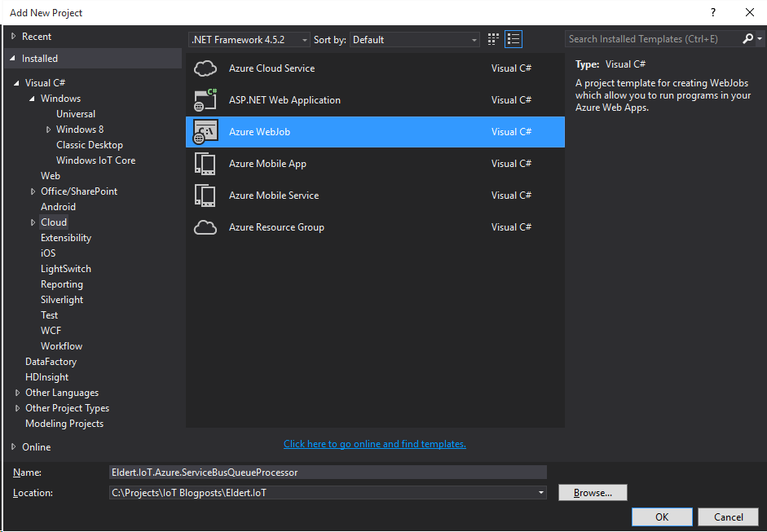767x532 pixels.
Task: Expand the Office/SharePoint tree node
Action: point(33,191)
